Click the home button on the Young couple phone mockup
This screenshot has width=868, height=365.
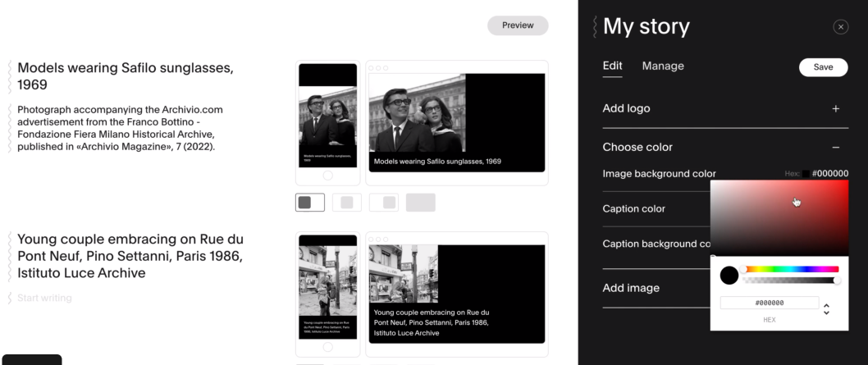pos(327,347)
